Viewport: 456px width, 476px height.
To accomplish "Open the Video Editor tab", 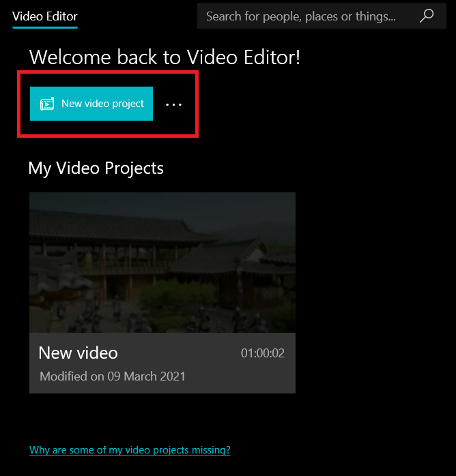I will (x=45, y=16).
